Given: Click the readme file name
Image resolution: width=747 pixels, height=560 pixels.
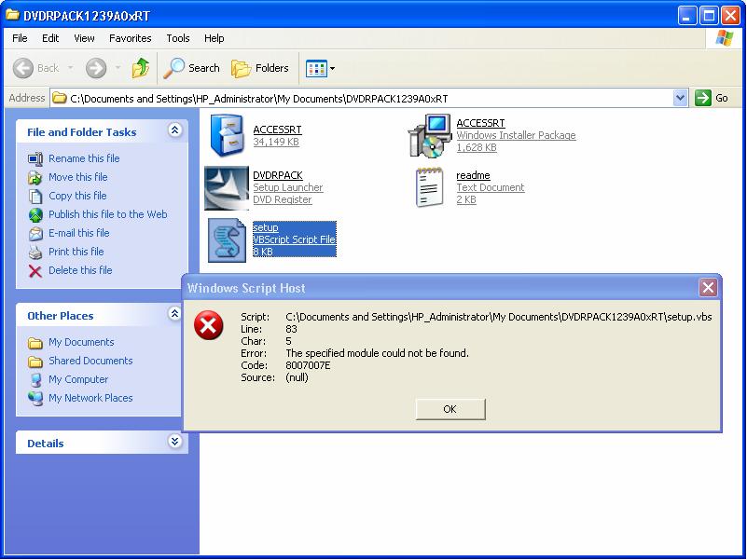Looking at the screenshot, I should tap(473, 175).
